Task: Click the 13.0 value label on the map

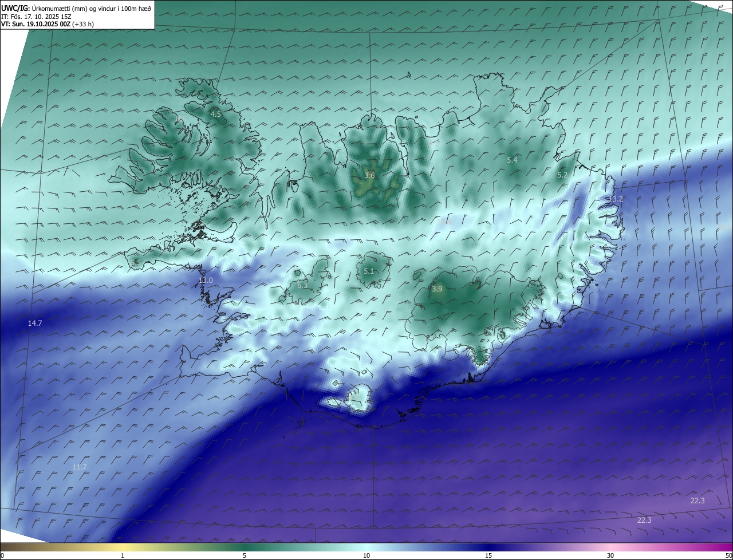Action: 206,281
